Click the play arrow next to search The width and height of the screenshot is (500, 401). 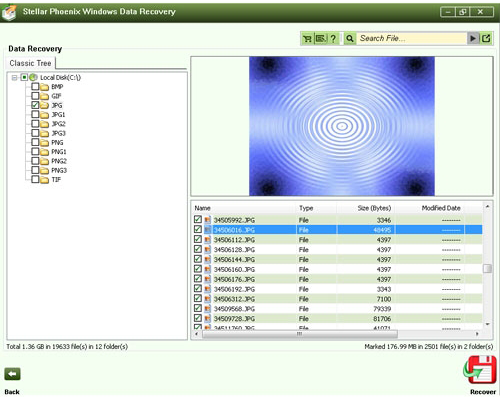[x=473, y=38]
